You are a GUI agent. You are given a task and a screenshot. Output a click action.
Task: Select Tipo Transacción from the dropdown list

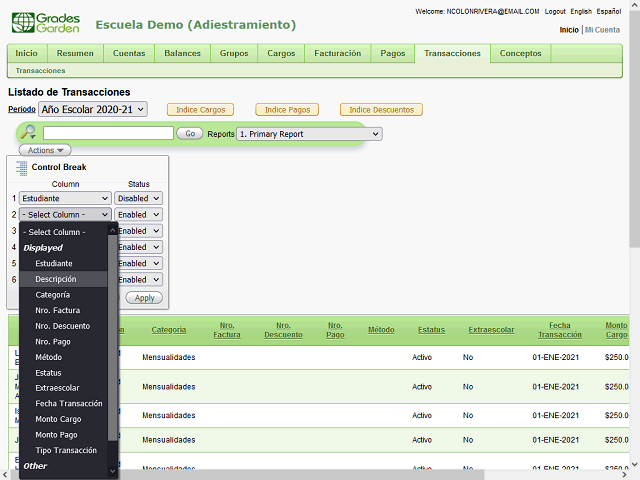click(x=63, y=450)
